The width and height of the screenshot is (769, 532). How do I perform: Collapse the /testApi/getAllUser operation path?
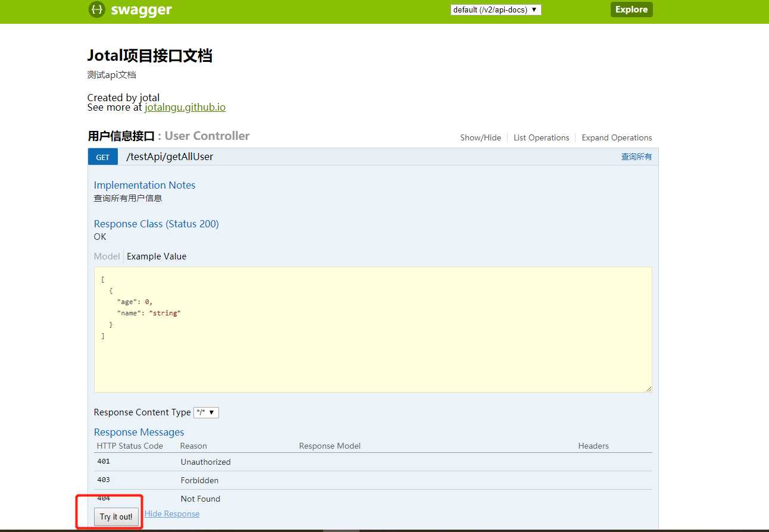click(169, 157)
